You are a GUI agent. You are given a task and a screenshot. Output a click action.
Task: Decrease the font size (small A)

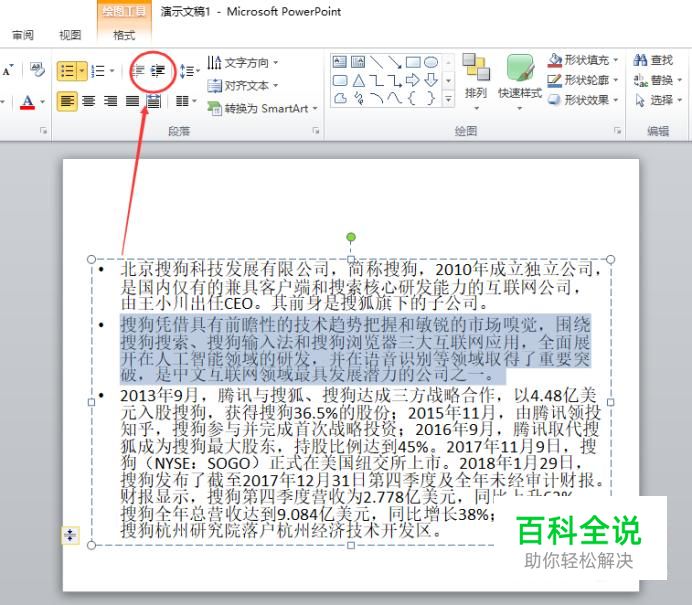coord(8,70)
